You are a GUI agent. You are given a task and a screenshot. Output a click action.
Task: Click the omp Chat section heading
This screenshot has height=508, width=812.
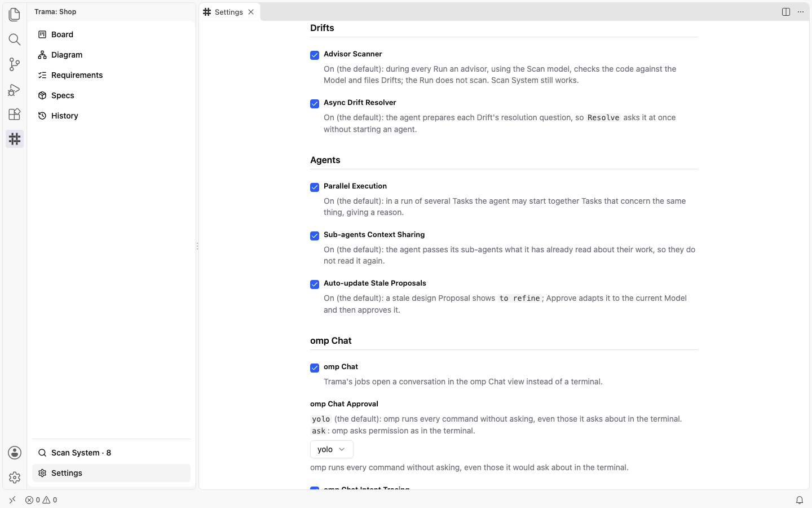coord(331,340)
